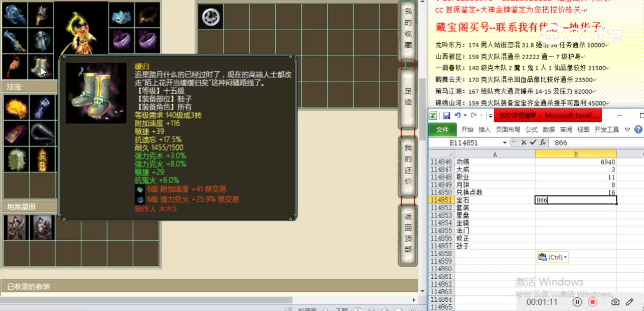Click 返回顶部 side button
644x311 pixels.
[408, 235]
